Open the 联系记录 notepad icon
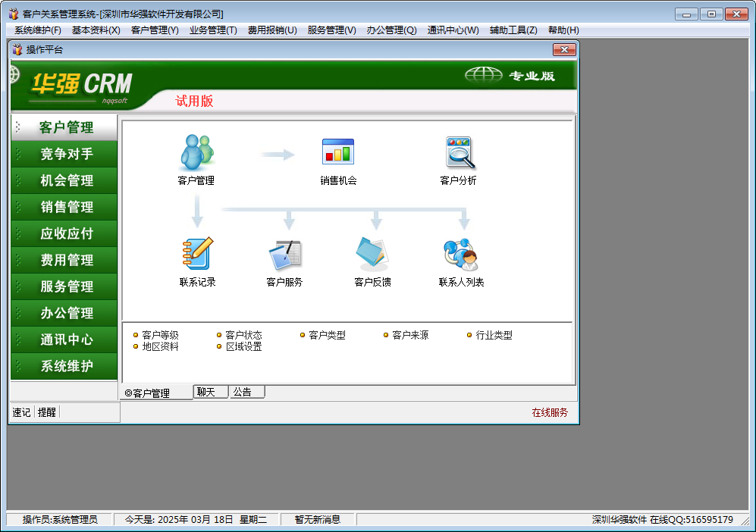 [x=198, y=253]
